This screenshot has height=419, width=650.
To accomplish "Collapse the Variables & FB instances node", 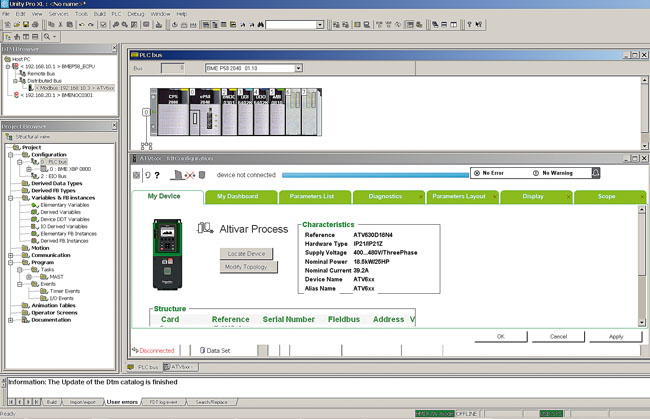I will [x=11, y=198].
